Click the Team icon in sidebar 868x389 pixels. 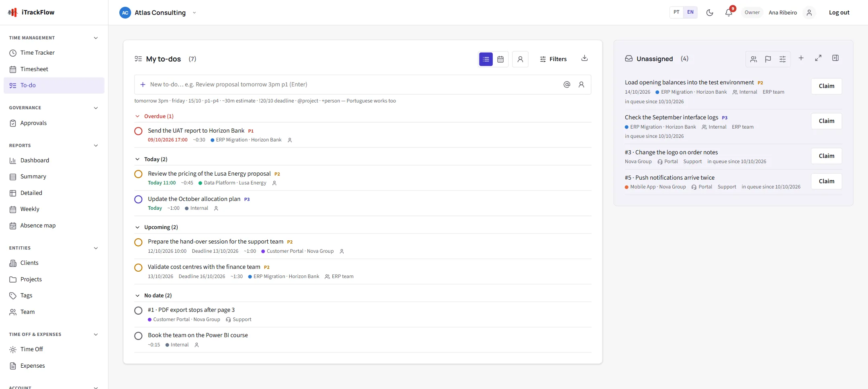(x=13, y=312)
